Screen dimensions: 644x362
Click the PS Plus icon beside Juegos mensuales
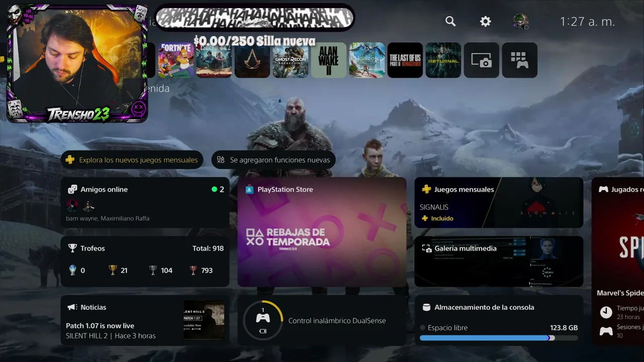[x=426, y=190]
